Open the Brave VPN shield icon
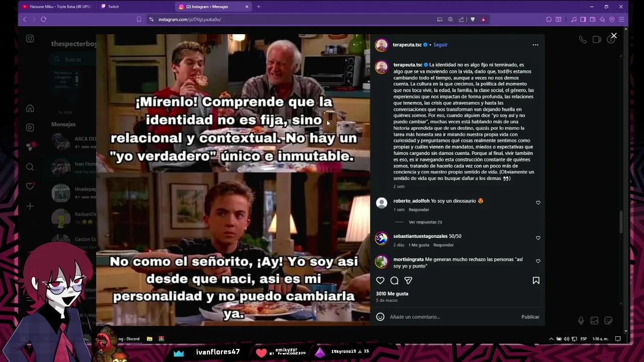Screen dimensions: 644x362 (612, 19)
